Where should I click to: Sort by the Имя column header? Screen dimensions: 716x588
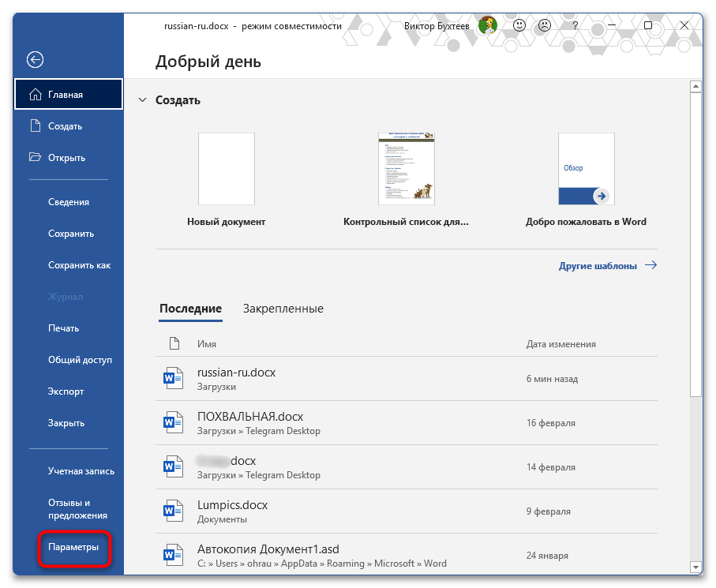[207, 344]
